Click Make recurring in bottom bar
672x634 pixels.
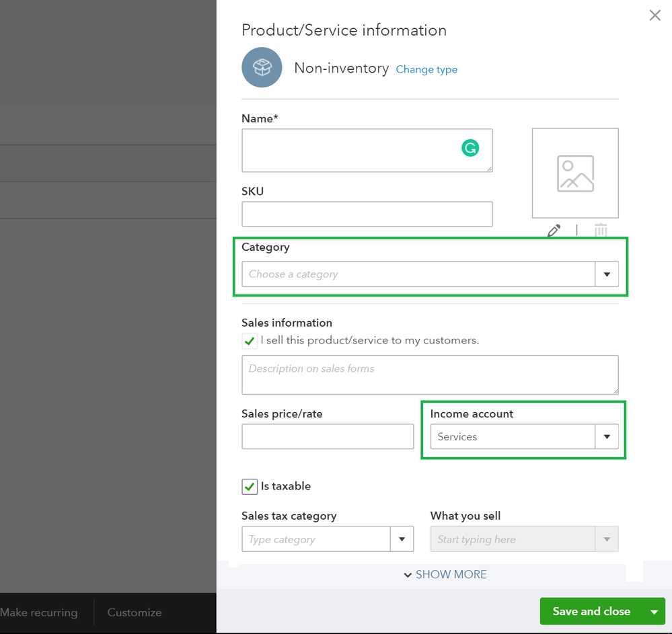(x=39, y=612)
